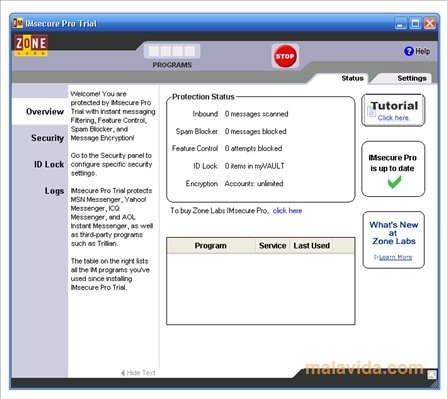
Task: Open Learn More at Zone Labs
Action: (395, 257)
